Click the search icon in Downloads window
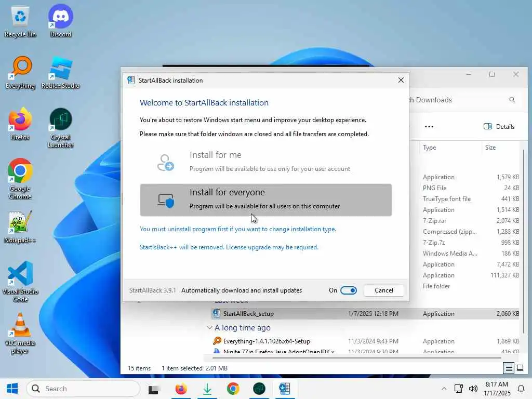This screenshot has width=532, height=399. (512, 100)
